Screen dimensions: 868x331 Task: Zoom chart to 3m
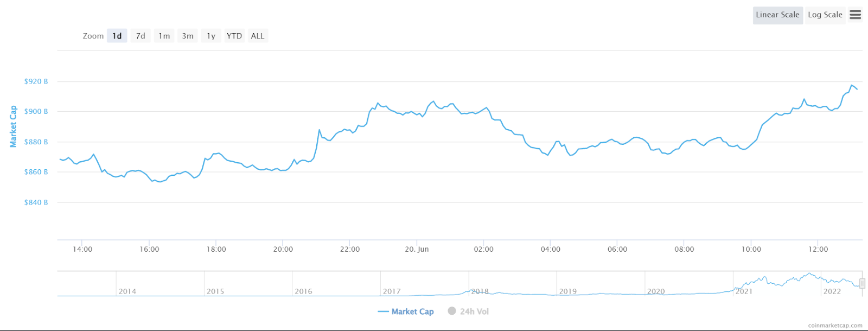[x=188, y=36]
